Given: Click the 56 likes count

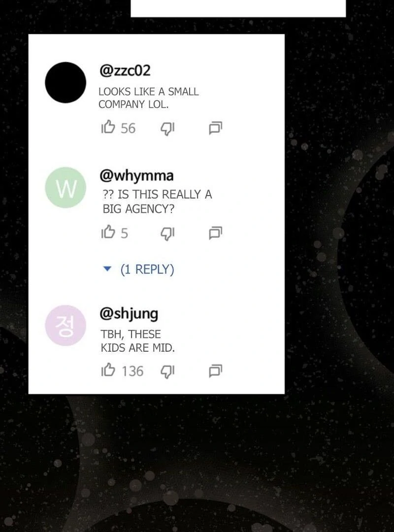Looking at the screenshot, I should pos(128,129).
